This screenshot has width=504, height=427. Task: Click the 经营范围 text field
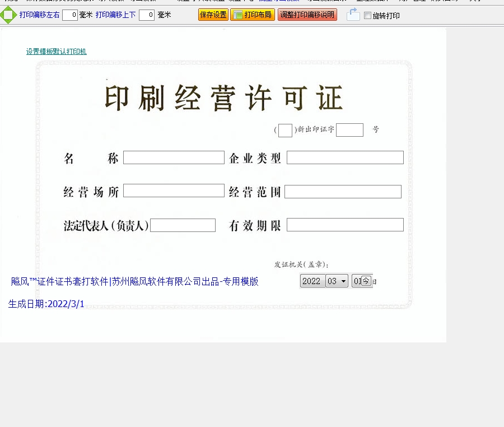(343, 192)
